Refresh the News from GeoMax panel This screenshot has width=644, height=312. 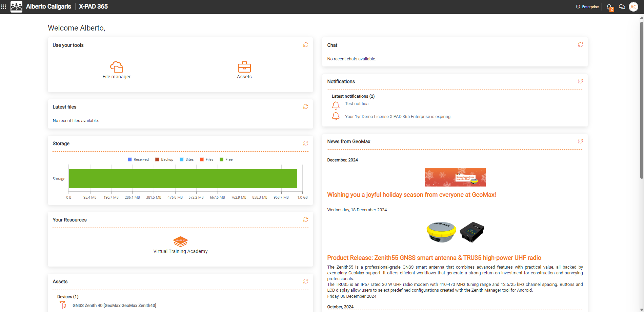(580, 141)
